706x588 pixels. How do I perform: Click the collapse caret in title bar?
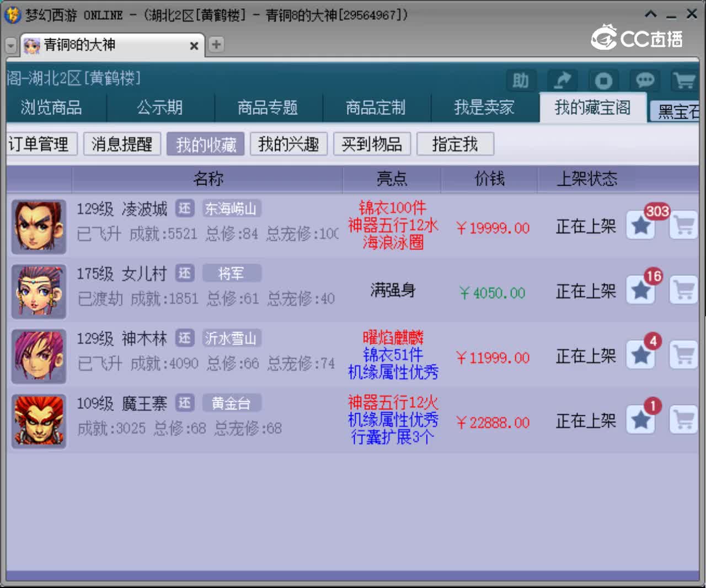(x=651, y=14)
